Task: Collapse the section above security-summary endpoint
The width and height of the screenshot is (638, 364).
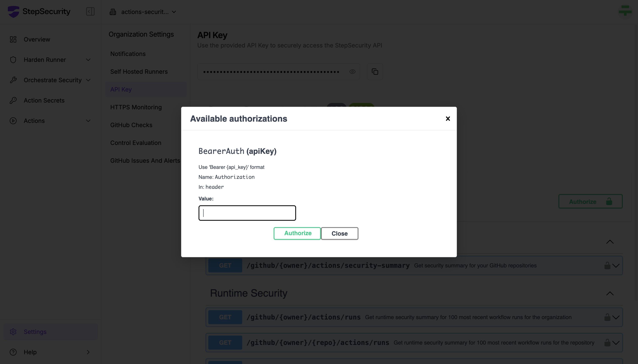Action: click(610, 242)
